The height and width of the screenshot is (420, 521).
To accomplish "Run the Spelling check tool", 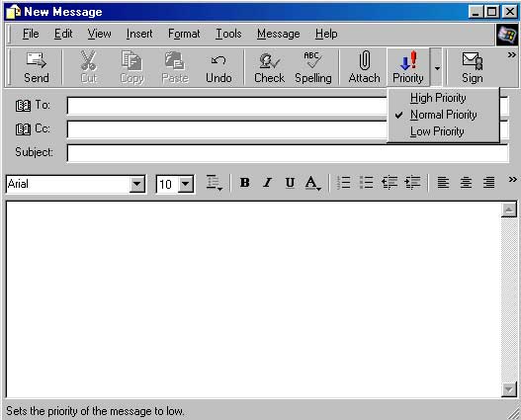I will 312,67.
